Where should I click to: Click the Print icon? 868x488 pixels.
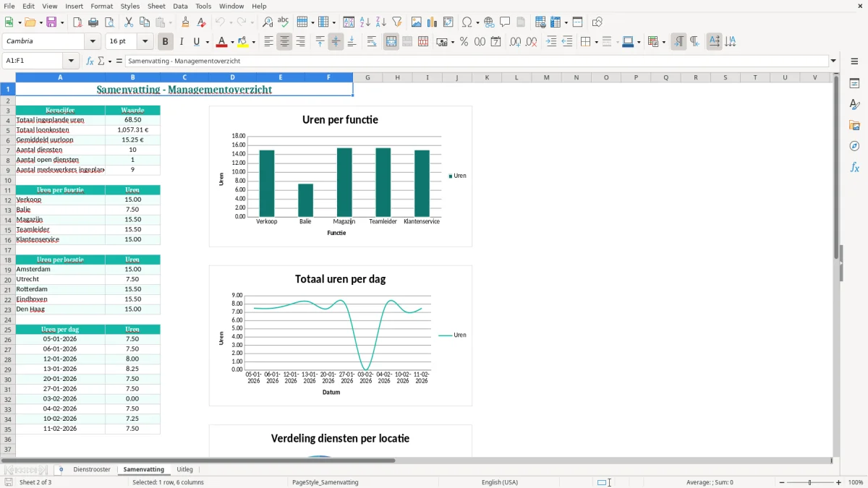click(x=93, y=22)
